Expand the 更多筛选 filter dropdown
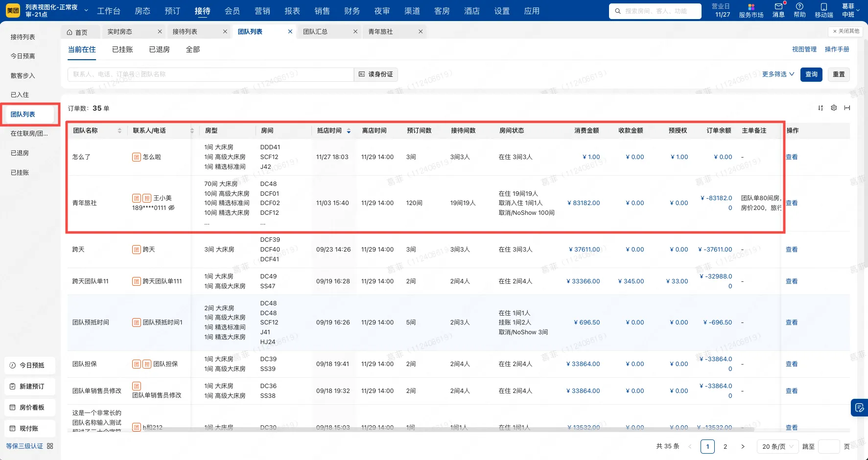868x460 pixels. [x=777, y=74]
